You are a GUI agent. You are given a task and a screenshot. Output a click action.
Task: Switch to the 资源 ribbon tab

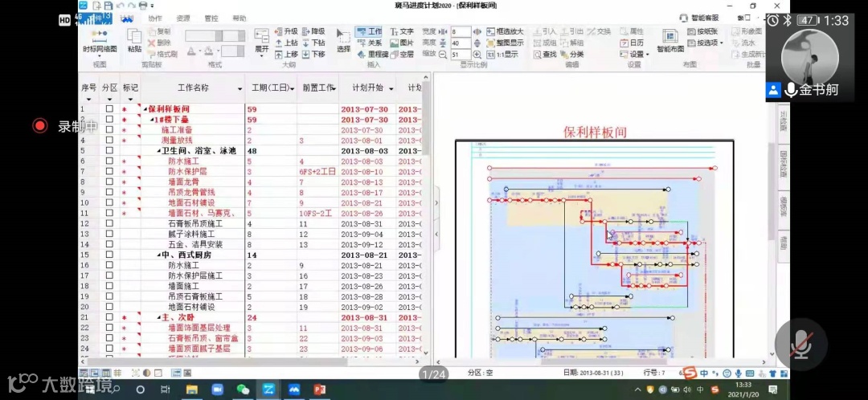[183, 18]
